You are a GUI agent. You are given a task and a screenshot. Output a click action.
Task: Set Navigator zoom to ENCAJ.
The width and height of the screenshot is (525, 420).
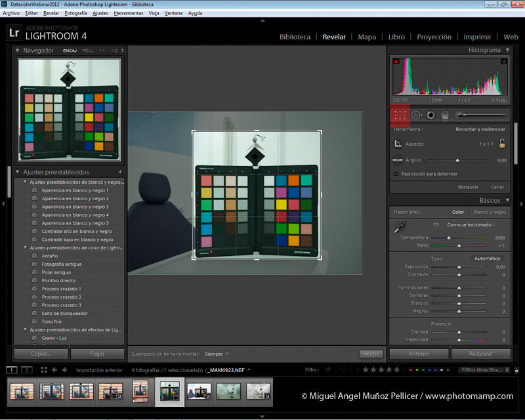pos(70,51)
